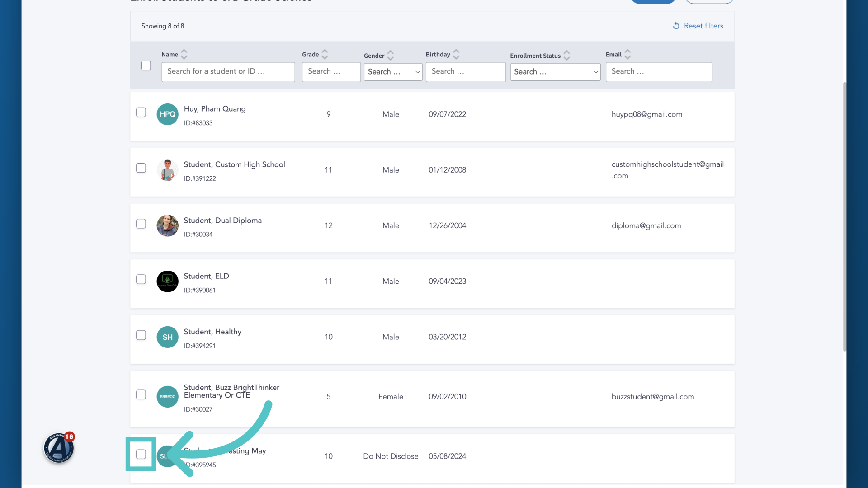Expand the Enrollment Status filter dropdown
The width and height of the screenshot is (868, 488).
tap(555, 72)
